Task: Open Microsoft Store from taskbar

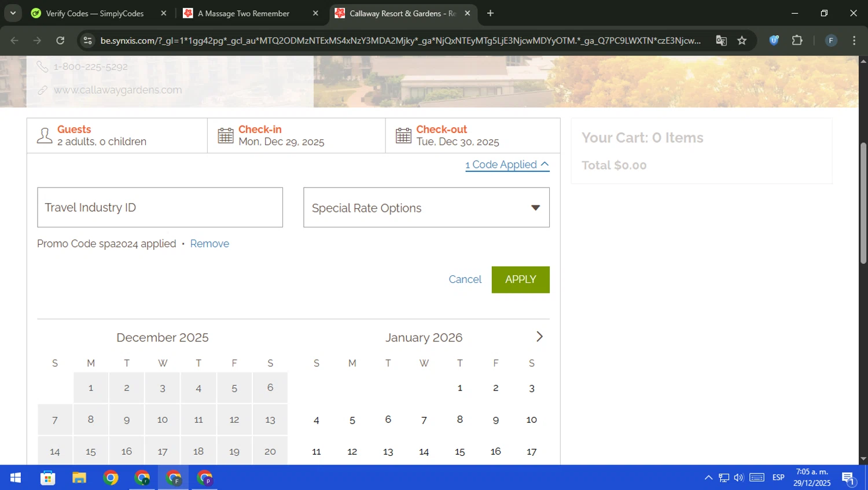Action: [x=47, y=478]
